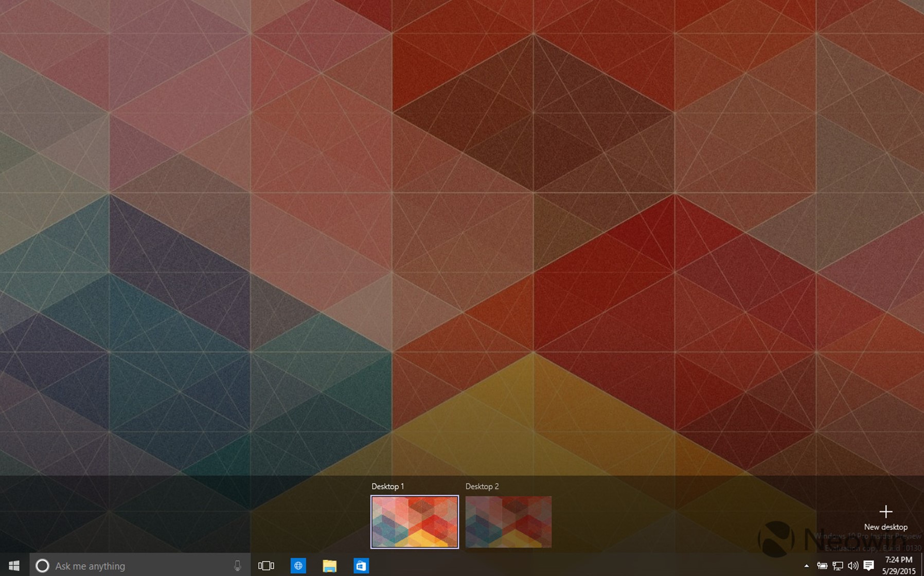The image size is (924, 576).
Task: Activate the Cortana microphone icon
Action: (237, 566)
